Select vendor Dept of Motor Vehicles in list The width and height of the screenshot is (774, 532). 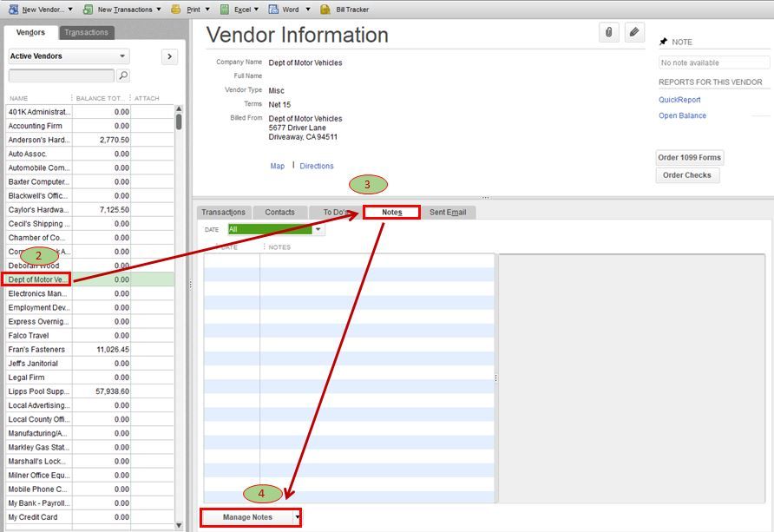pyautogui.click(x=36, y=279)
